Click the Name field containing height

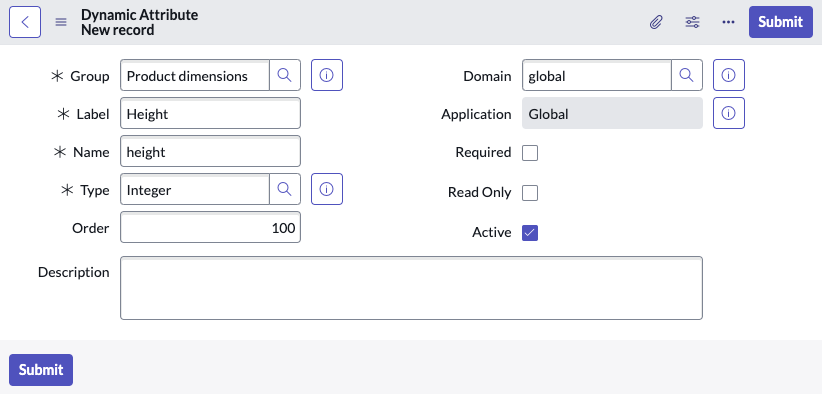tap(210, 151)
